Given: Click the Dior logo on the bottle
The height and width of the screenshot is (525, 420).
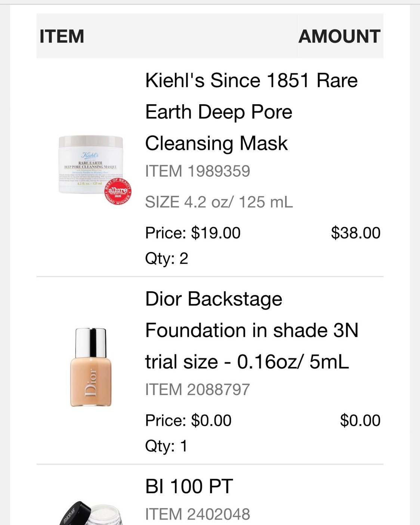Looking at the screenshot, I should coord(90,382).
